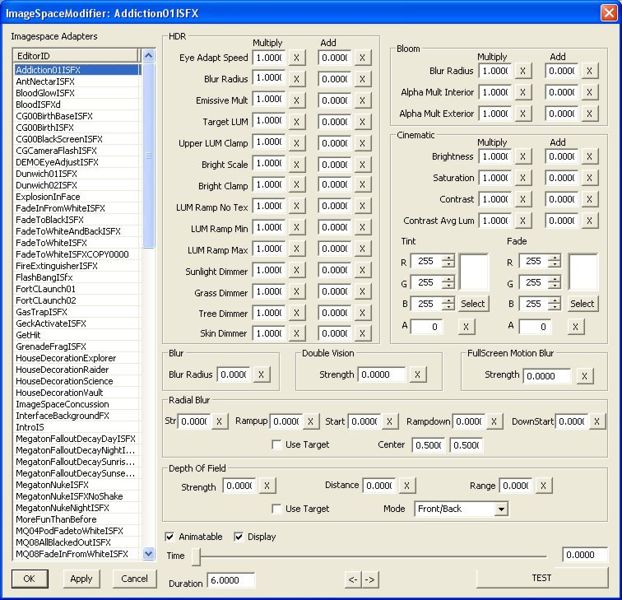Click the Tint B value spinner

click(x=448, y=304)
